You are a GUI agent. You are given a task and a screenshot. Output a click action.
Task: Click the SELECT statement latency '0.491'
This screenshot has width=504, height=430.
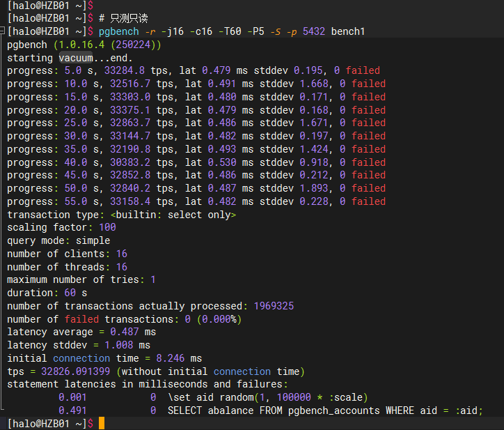point(72,410)
